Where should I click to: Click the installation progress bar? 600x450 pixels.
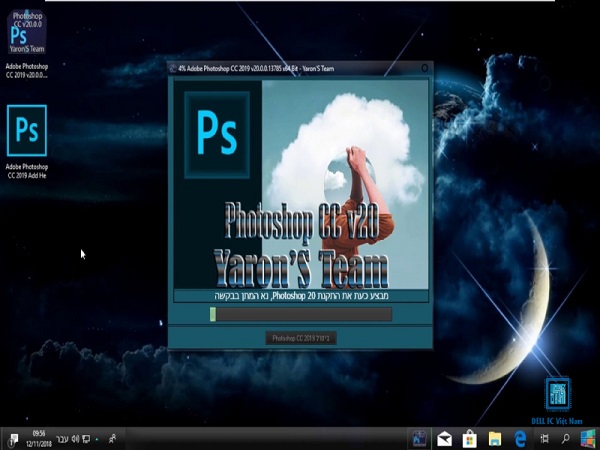click(x=301, y=314)
